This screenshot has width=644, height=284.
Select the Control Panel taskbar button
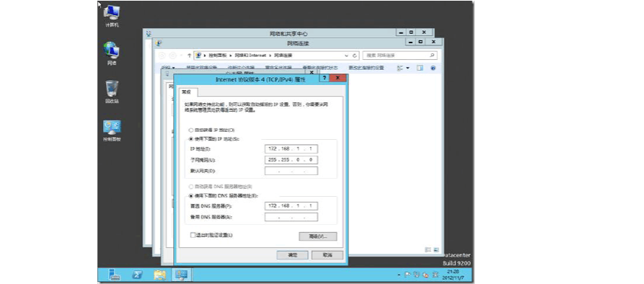pyautogui.click(x=182, y=275)
